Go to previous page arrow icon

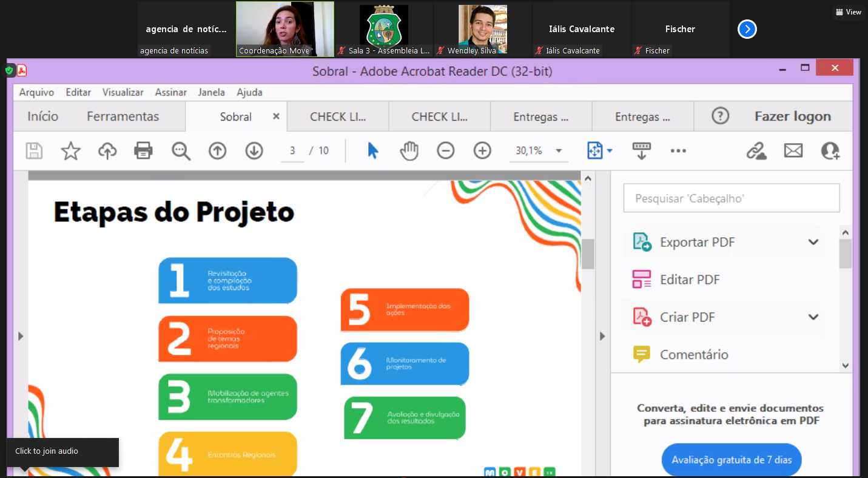217,150
